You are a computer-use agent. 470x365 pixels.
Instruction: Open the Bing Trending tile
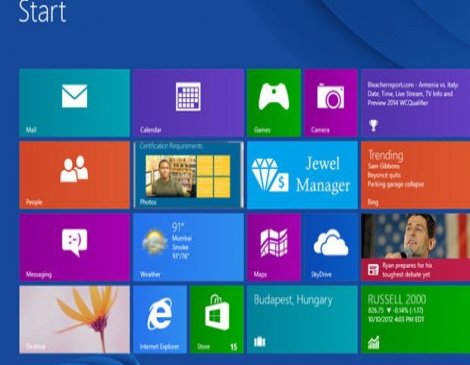(416, 175)
